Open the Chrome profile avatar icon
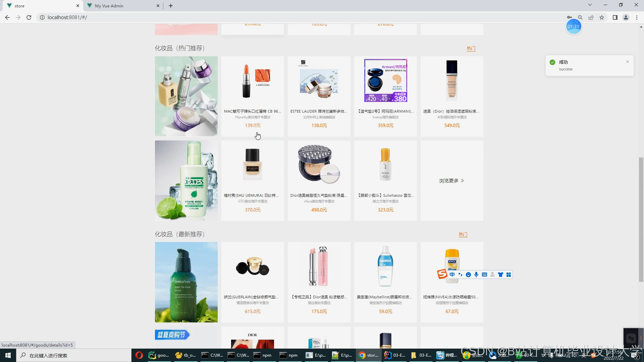 click(x=626, y=17)
